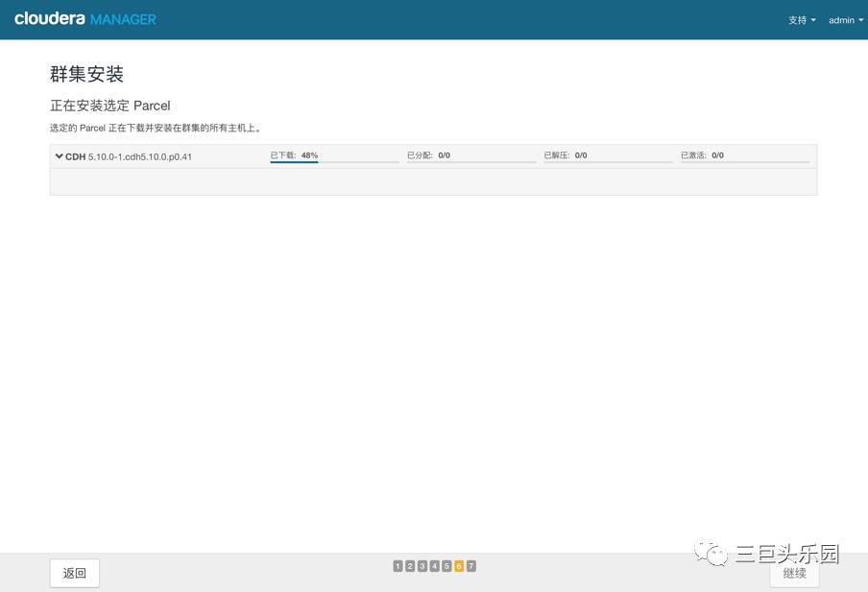Go to wizard step 2
The image size is (868, 592).
tap(410, 566)
